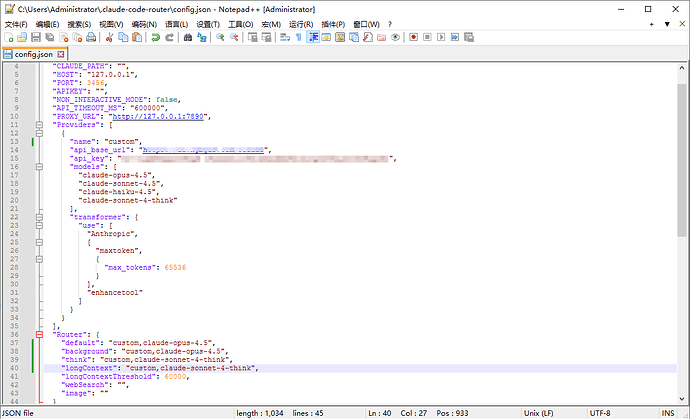
Task: Click the vertical scrollbar thumb
Action: 682,160
